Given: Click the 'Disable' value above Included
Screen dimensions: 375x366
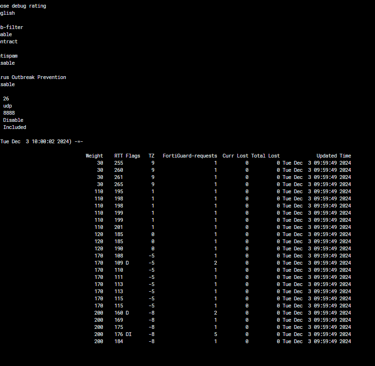Looking at the screenshot, I should click(13, 120).
